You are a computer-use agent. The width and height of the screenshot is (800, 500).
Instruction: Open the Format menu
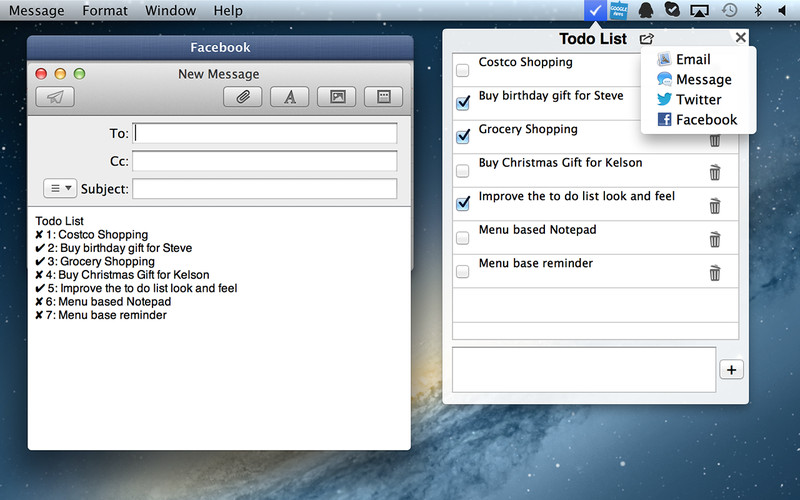coord(105,10)
